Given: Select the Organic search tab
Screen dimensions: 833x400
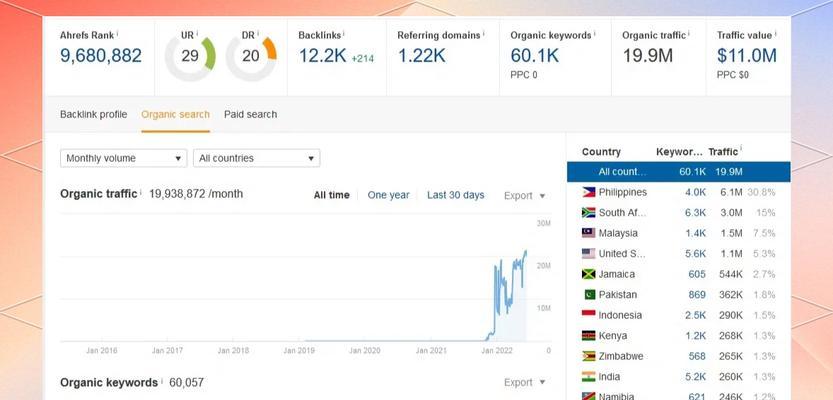Looking at the screenshot, I should [x=175, y=114].
